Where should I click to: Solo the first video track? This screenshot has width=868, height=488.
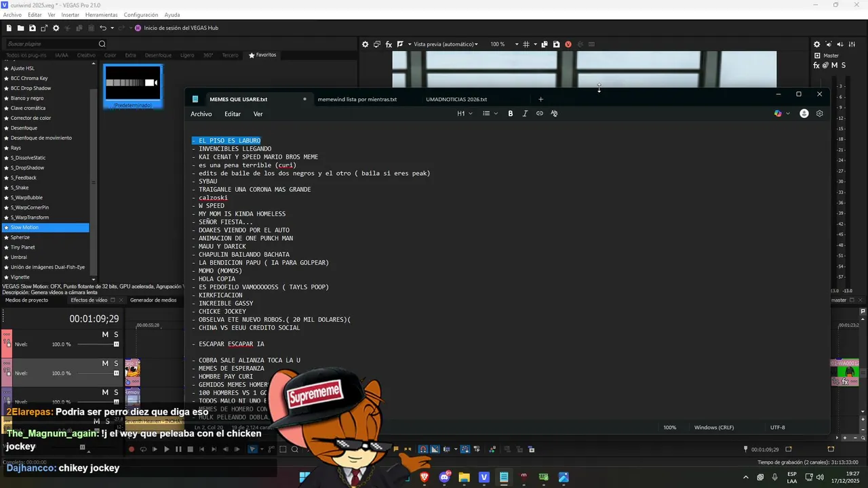tap(116, 335)
